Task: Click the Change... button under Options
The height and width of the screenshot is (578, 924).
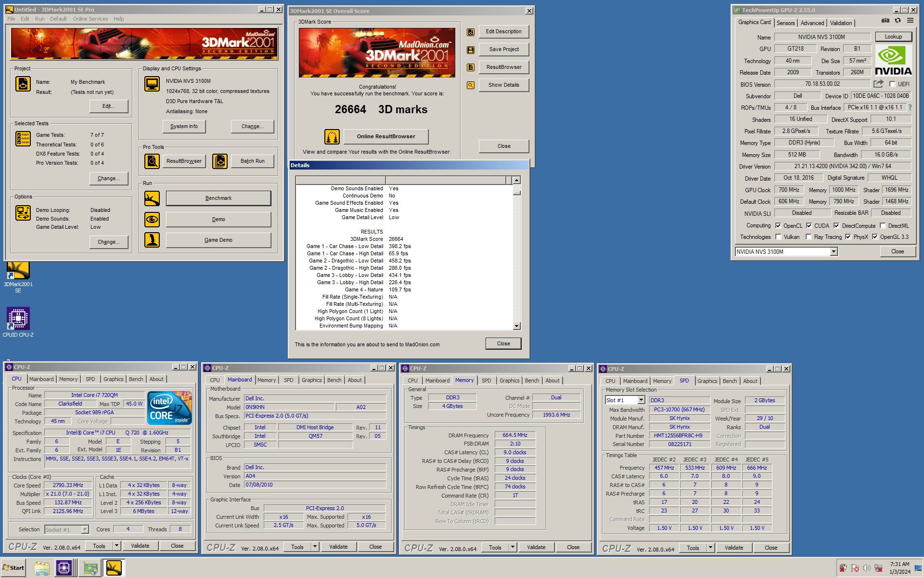Action: tap(109, 242)
